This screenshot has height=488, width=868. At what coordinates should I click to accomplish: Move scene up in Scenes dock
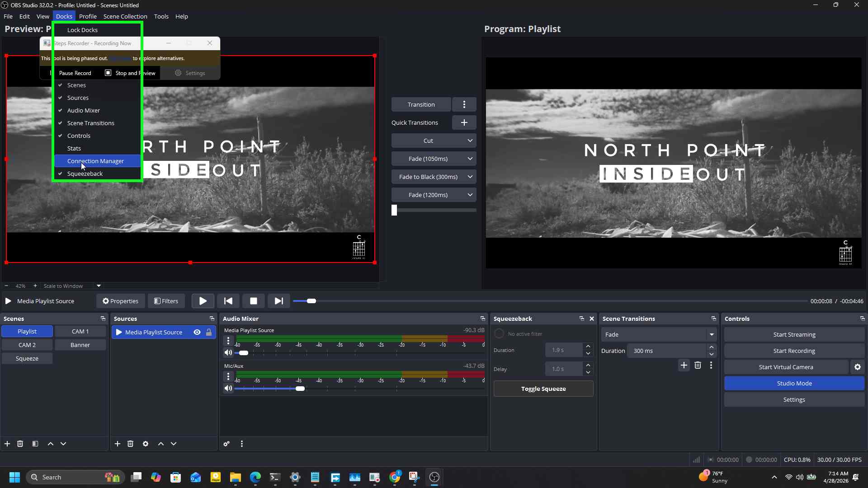click(x=51, y=444)
